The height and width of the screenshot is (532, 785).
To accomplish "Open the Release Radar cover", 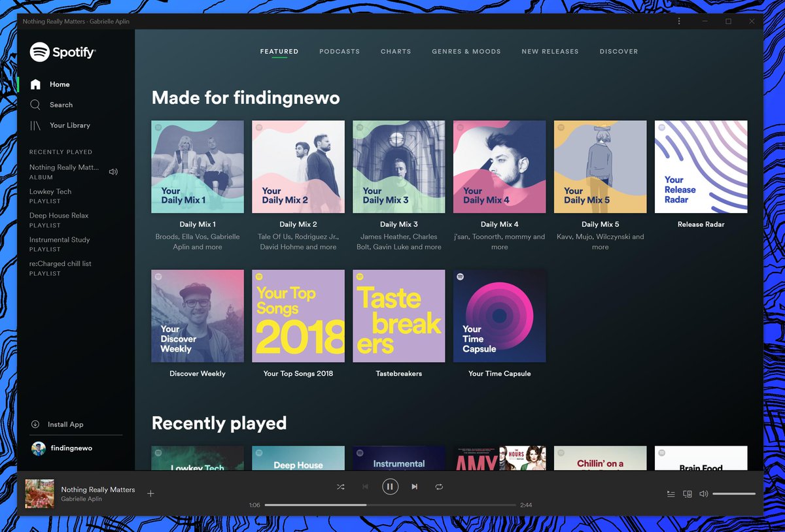I will coord(701,167).
